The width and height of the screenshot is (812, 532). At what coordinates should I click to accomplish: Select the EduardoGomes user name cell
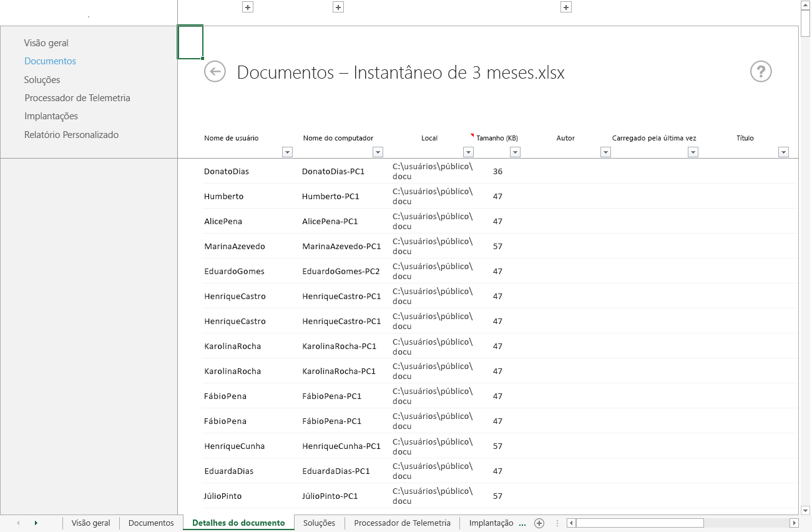pyautogui.click(x=234, y=271)
